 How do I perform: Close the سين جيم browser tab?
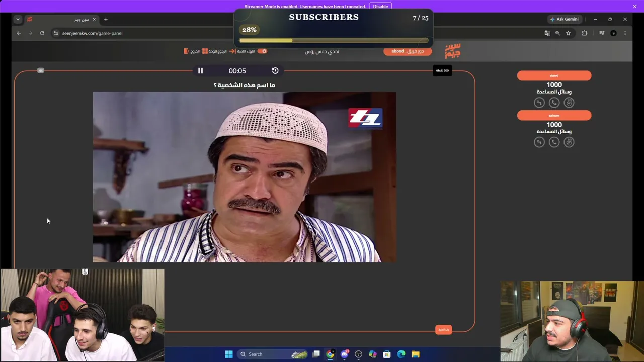point(94,19)
